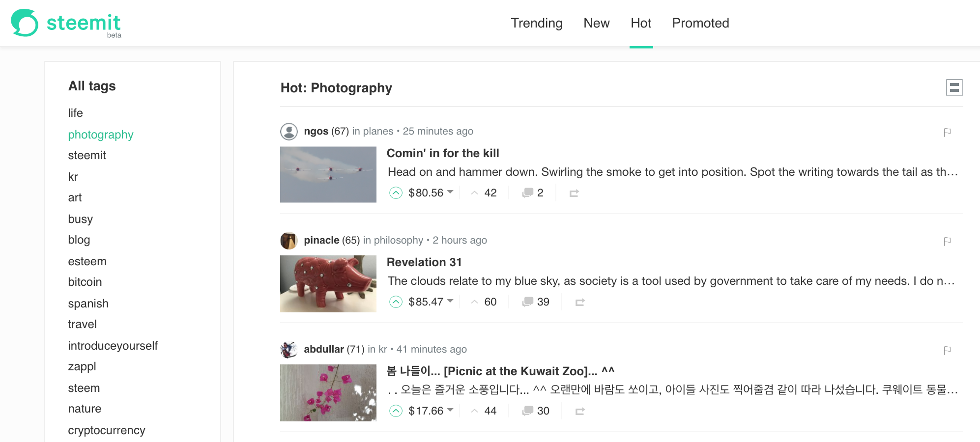Select the cryptocurrency tag
Image resolution: width=980 pixels, height=442 pixels.
(x=107, y=430)
